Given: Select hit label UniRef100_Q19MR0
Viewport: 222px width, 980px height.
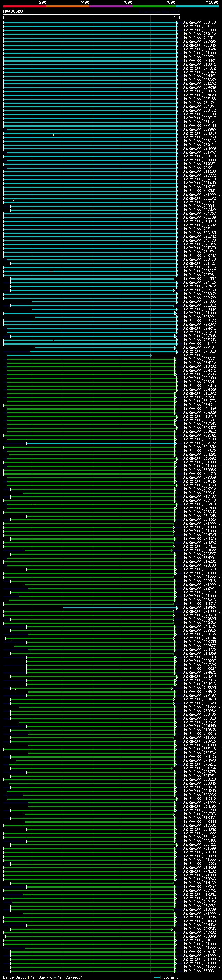Looking at the screenshot, I should click(199, 608).
